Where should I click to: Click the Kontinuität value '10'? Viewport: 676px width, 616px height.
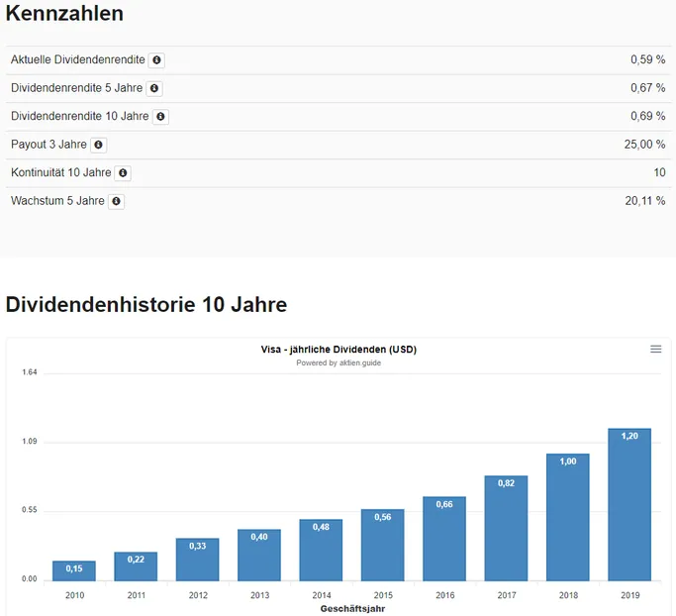659,172
